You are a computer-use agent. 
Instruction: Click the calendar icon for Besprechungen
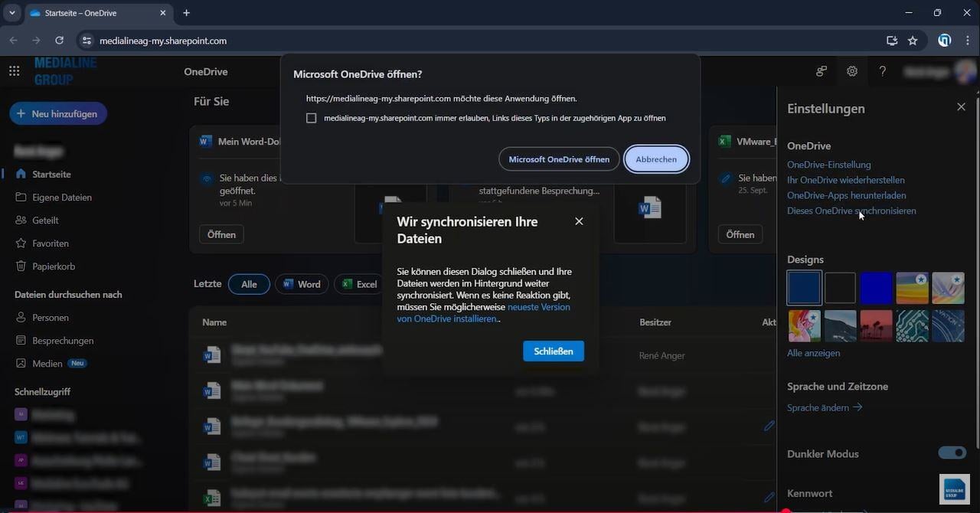tap(21, 340)
